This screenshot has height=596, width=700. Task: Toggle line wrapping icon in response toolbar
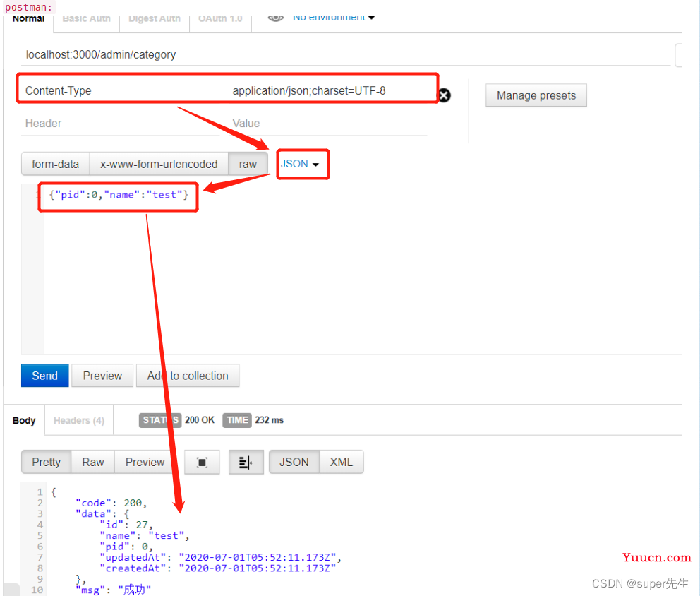tap(246, 462)
